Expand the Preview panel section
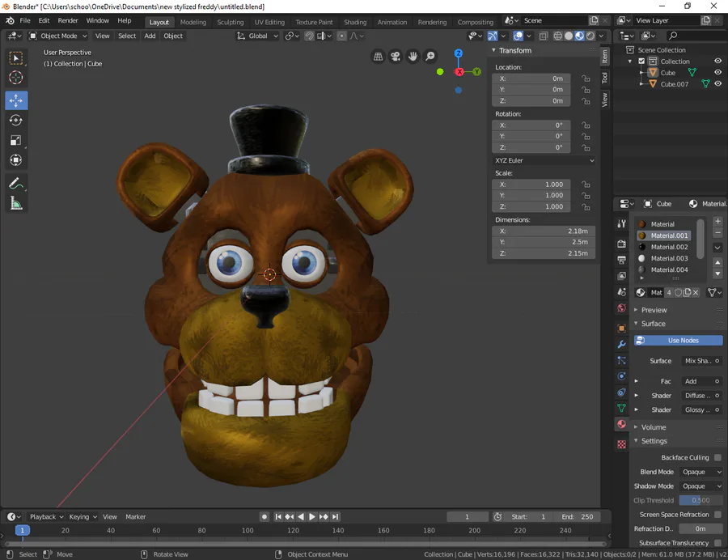 654,310
